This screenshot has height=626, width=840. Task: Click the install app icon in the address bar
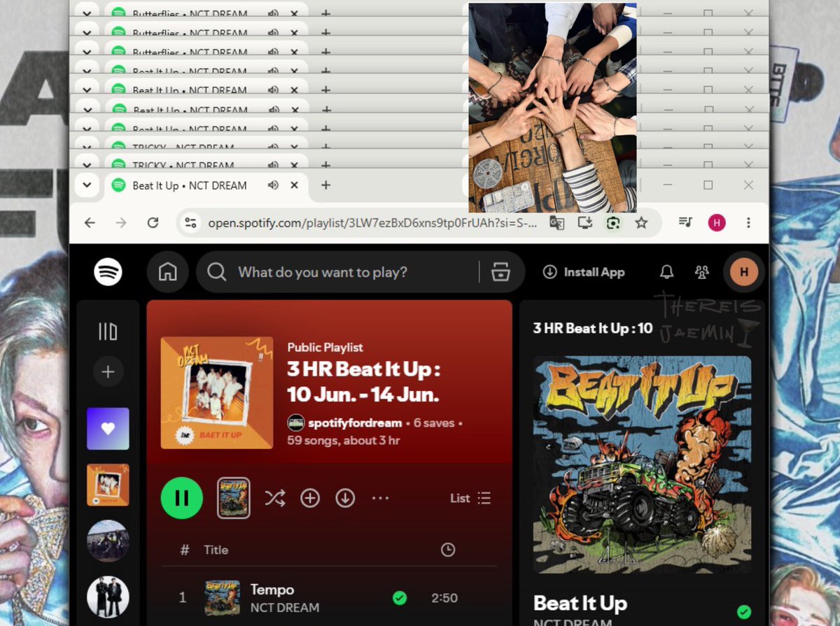pos(584,222)
